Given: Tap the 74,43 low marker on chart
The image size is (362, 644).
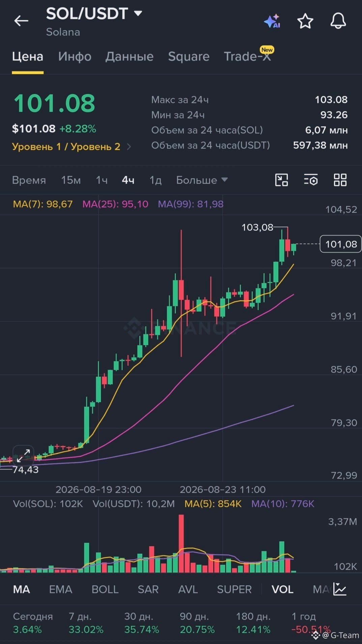Looking at the screenshot, I should [x=25, y=469].
